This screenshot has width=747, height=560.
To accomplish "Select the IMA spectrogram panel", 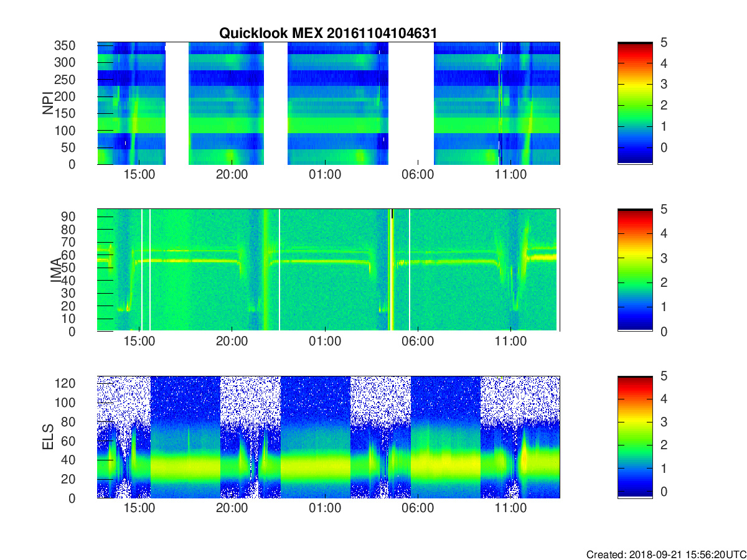I will click(x=329, y=270).
